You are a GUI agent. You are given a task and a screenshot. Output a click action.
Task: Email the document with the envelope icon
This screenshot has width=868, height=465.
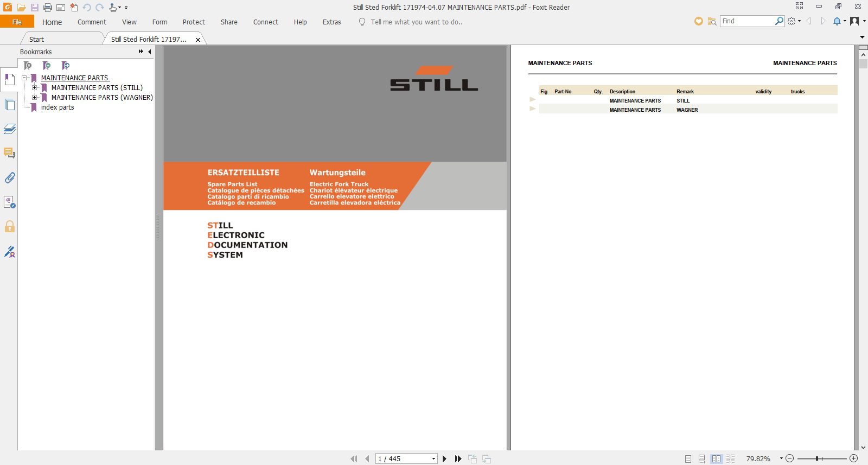point(61,8)
